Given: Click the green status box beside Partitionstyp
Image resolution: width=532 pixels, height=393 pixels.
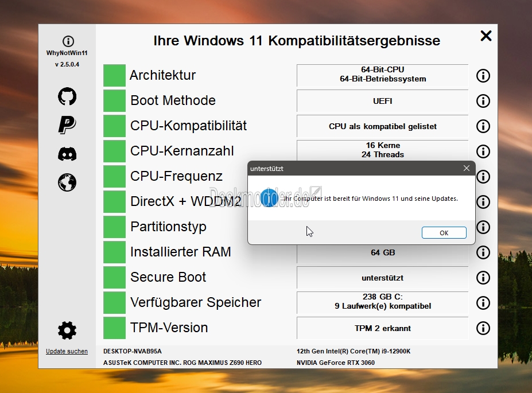Looking at the screenshot, I should coord(114,227).
